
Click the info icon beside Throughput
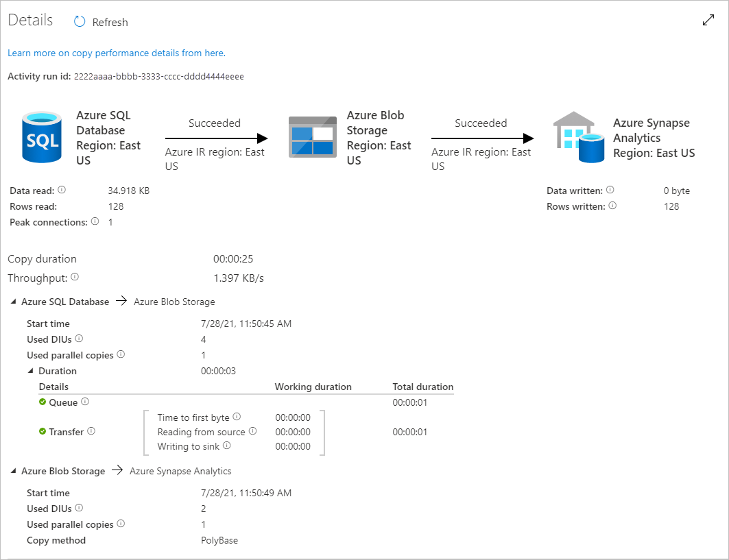75,277
